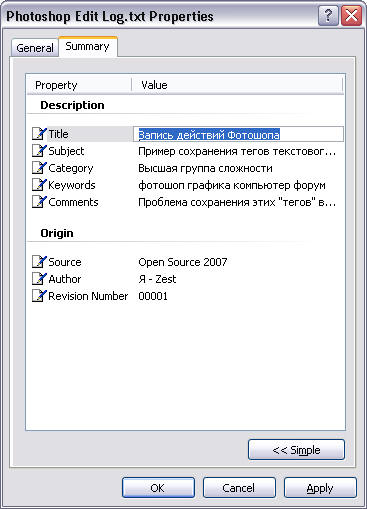
Task: Click the edit icon beside Keywords
Action: coord(39,185)
